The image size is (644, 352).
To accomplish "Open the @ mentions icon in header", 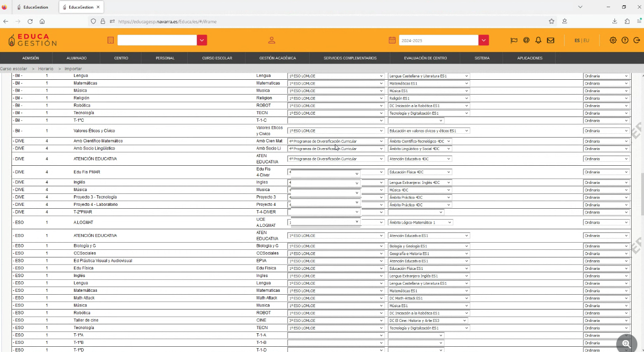I will click(x=526, y=41).
